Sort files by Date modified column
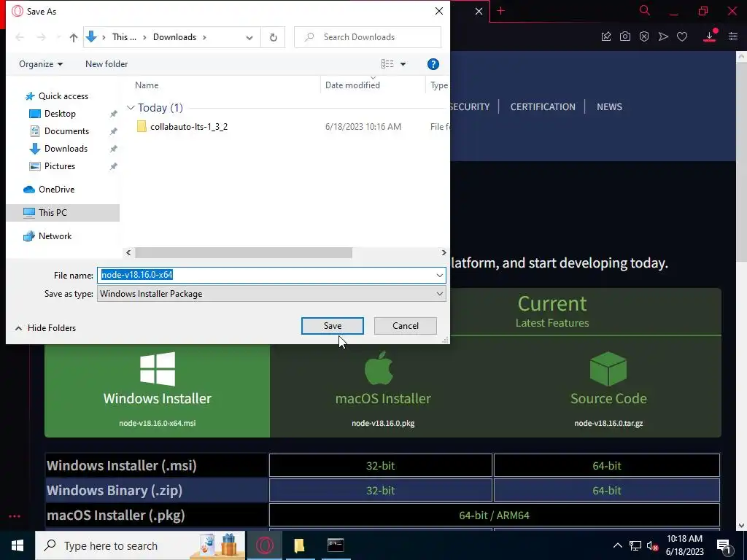The height and width of the screenshot is (560, 747). click(x=352, y=85)
